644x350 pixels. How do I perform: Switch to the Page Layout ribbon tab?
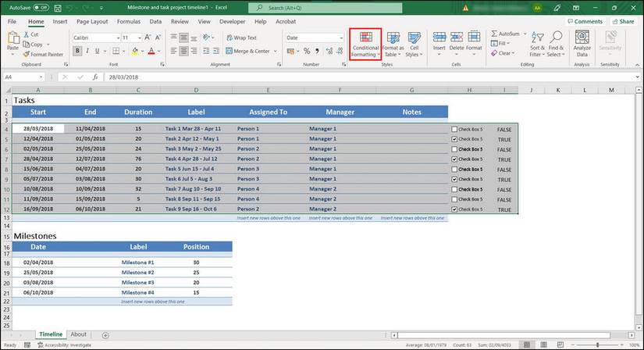pos(92,22)
